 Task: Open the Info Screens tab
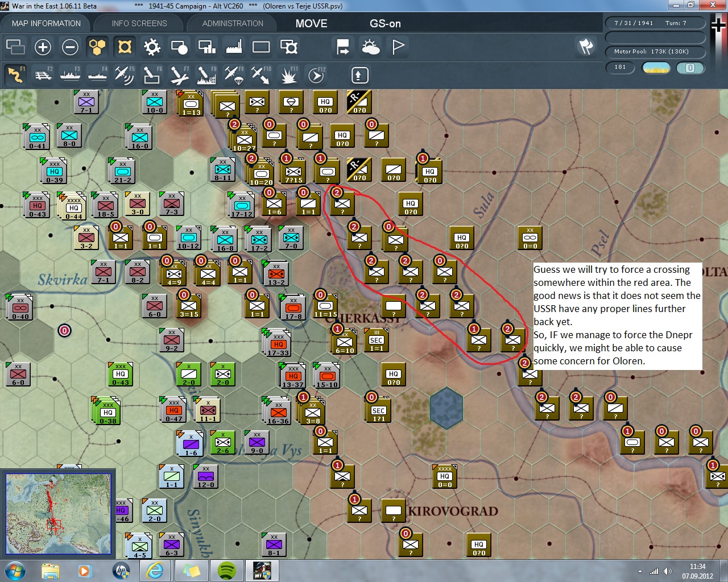(x=139, y=23)
